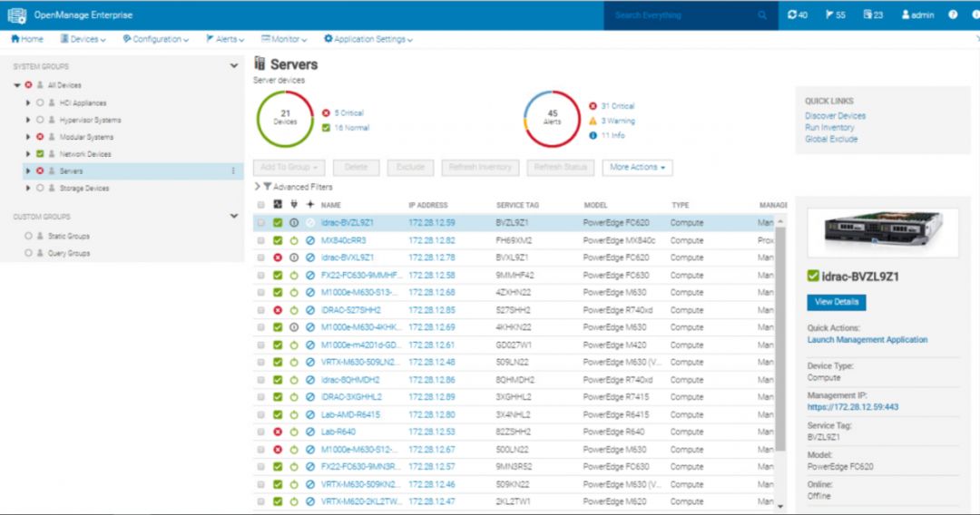Open the Devices menu
Image resolution: width=980 pixels, height=515 pixels.
(x=83, y=39)
